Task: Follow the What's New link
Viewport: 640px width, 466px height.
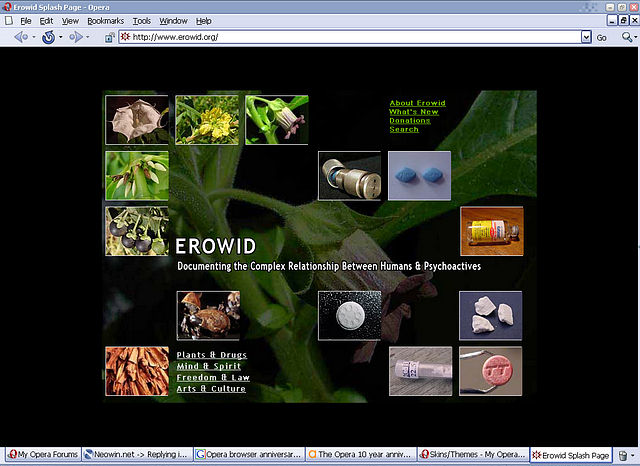Action: 413,112
